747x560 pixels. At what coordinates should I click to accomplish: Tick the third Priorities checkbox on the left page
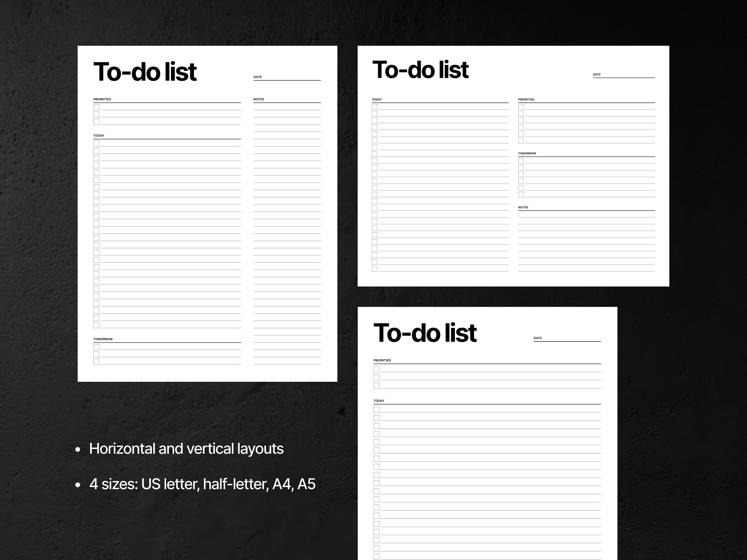pyautogui.click(x=97, y=122)
